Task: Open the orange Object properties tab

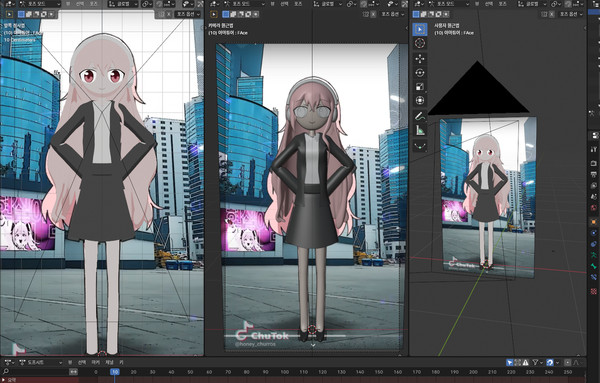Action: [593, 222]
